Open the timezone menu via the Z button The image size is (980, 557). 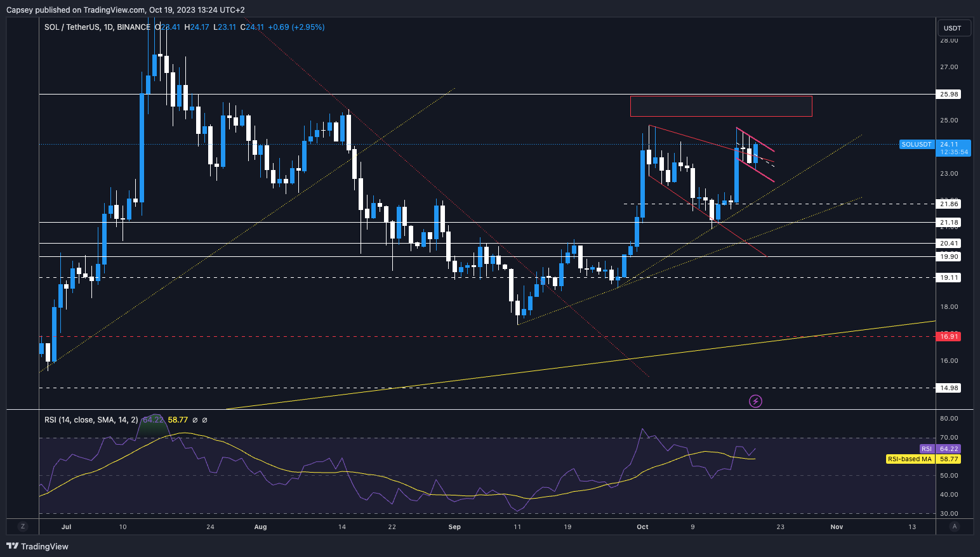[23, 527]
